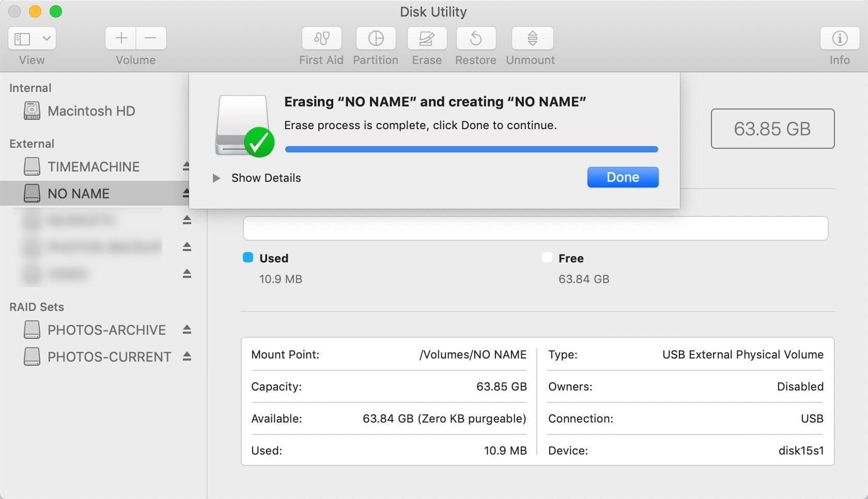The height and width of the screenshot is (499, 868).
Task: Click Done to finish erasing
Action: pyautogui.click(x=622, y=177)
